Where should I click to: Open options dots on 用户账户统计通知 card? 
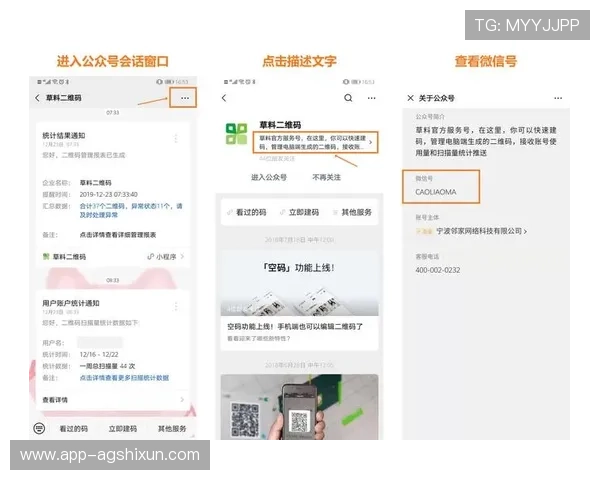click(176, 306)
